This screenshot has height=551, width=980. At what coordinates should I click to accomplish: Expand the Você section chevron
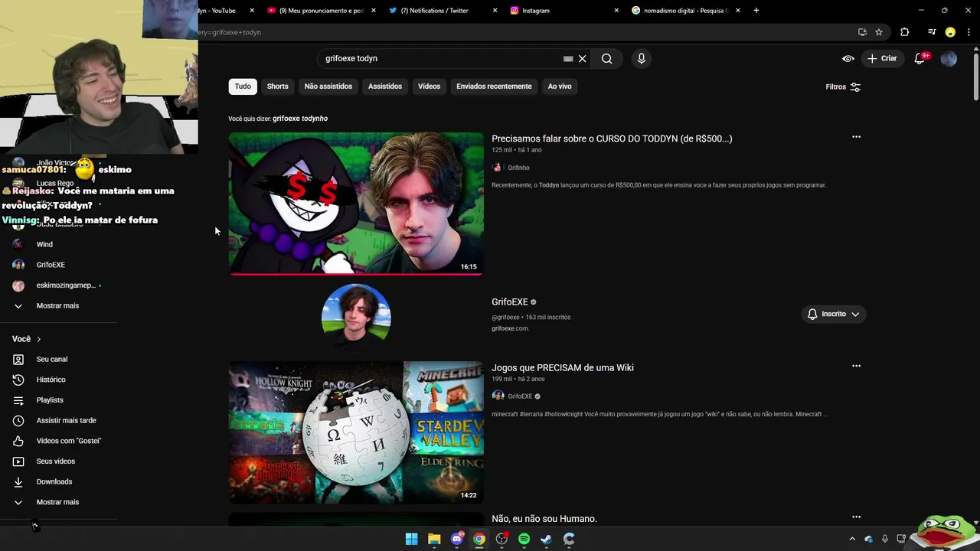click(x=38, y=339)
